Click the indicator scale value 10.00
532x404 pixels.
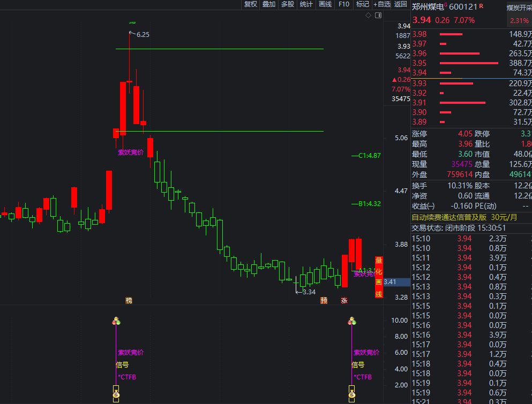click(x=399, y=321)
